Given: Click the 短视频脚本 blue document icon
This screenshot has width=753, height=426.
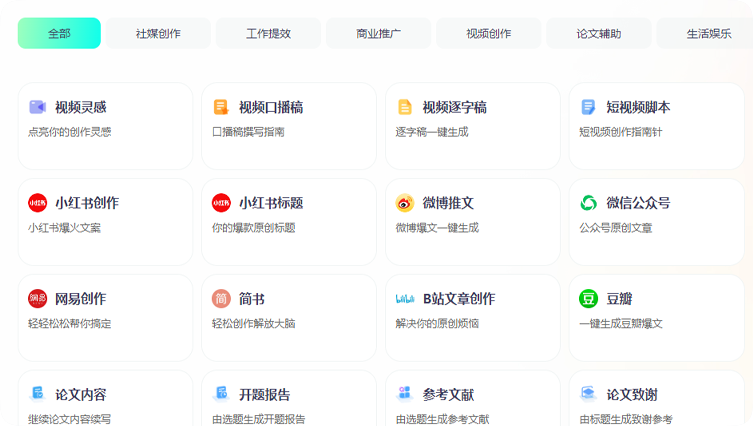Looking at the screenshot, I should click(588, 107).
